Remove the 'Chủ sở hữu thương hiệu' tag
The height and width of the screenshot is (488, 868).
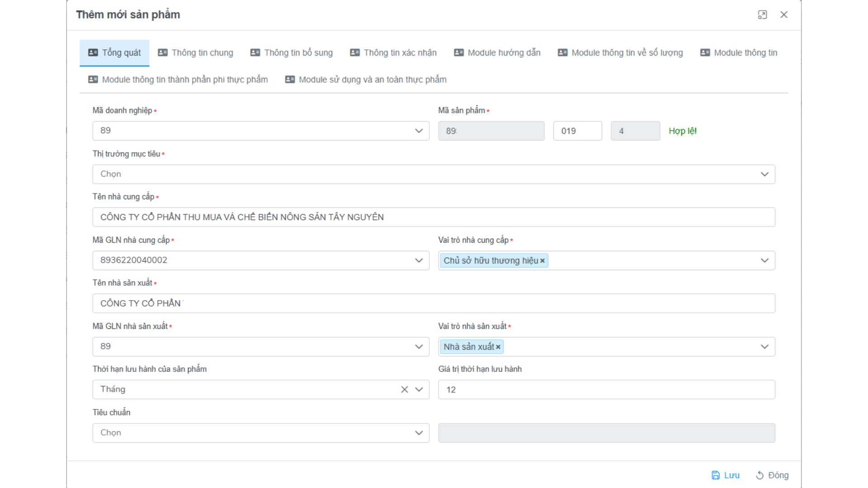pos(542,261)
